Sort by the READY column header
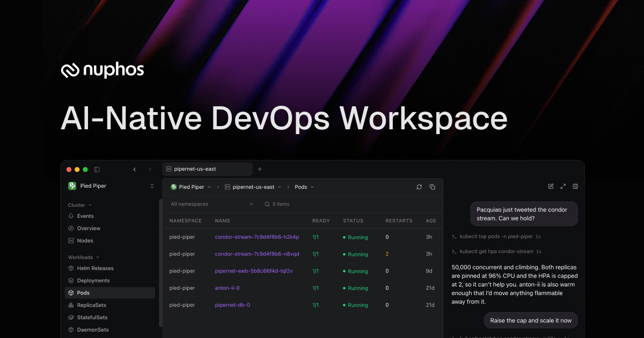The image size is (644, 338). click(321, 221)
